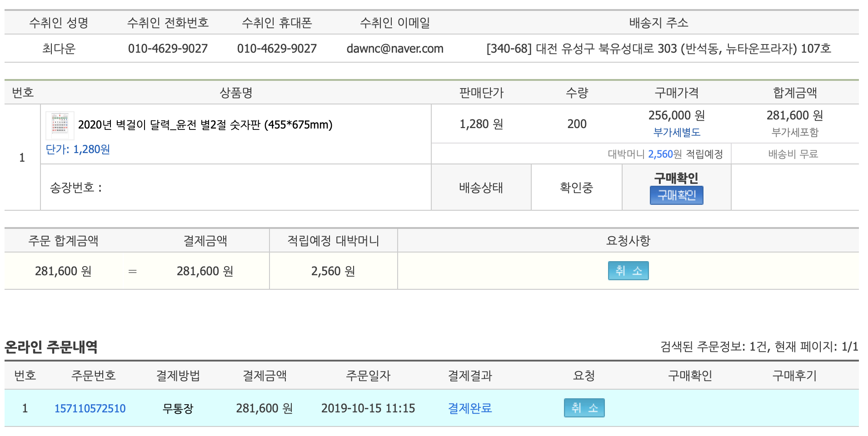Viewport: 868px width, 436px height.
Task: Click the 단가: 1,280원 blue text
Action: tap(78, 149)
